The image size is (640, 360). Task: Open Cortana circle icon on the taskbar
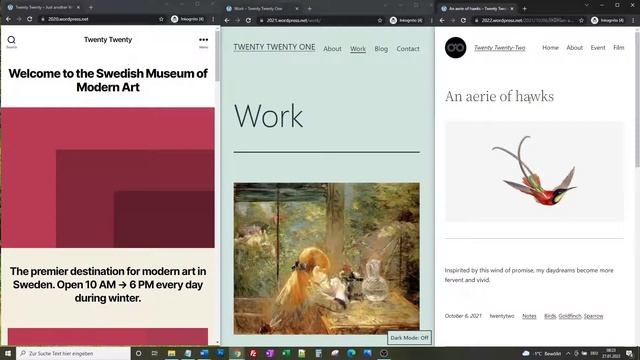138,353
